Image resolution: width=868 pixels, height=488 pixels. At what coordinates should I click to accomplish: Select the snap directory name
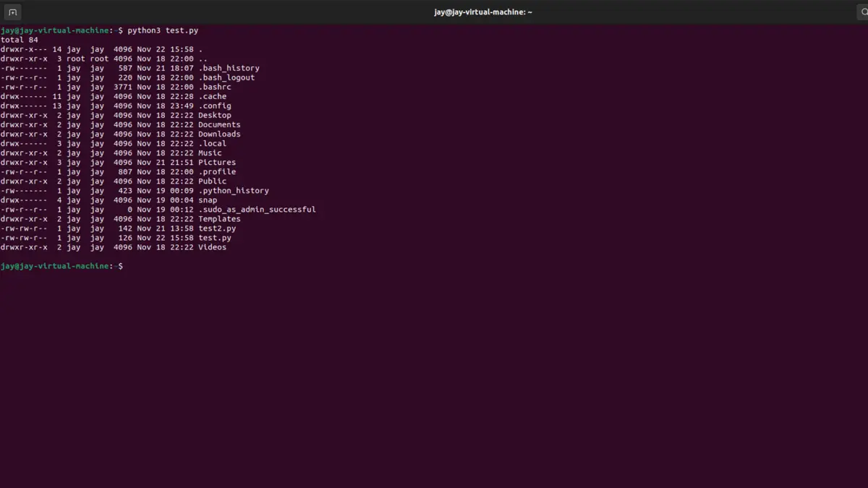click(208, 200)
